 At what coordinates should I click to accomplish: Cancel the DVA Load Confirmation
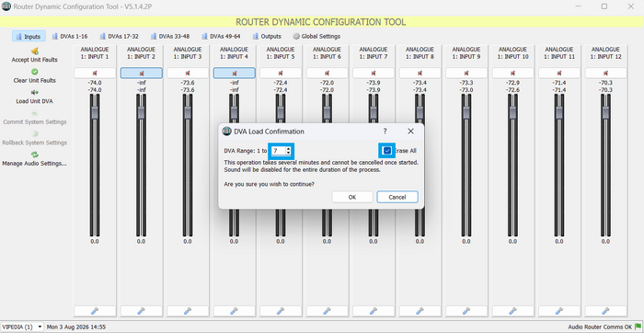coord(397,197)
